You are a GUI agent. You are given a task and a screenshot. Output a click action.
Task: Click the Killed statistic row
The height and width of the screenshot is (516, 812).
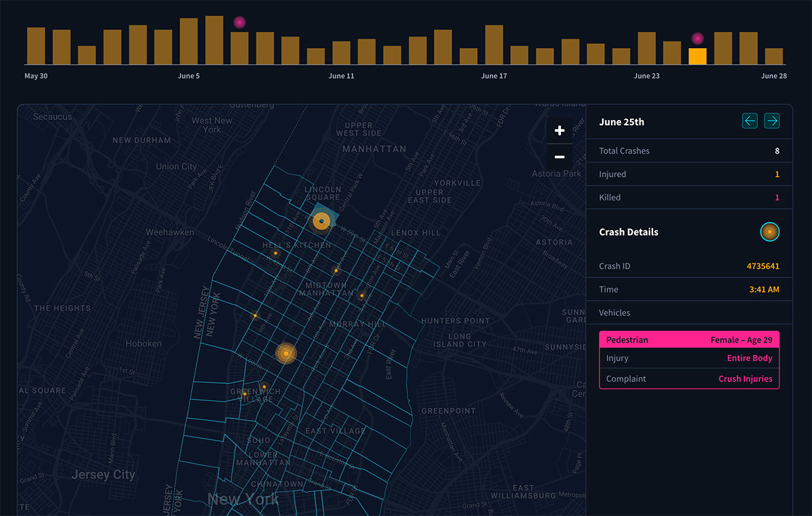coord(689,198)
